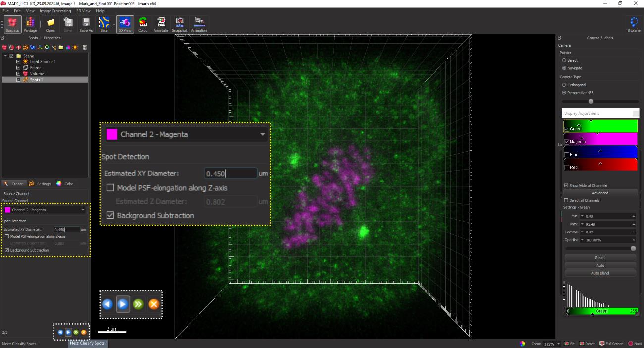Open the Animation tool

(x=199, y=24)
